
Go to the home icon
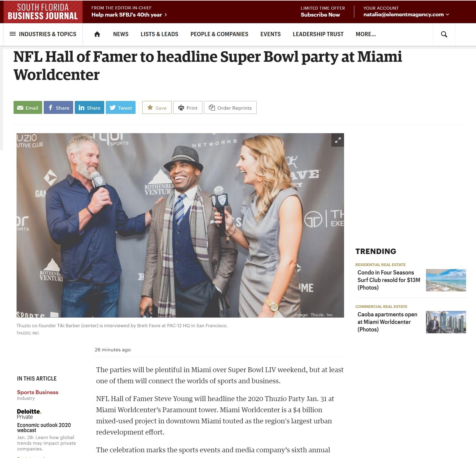[97, 34]
